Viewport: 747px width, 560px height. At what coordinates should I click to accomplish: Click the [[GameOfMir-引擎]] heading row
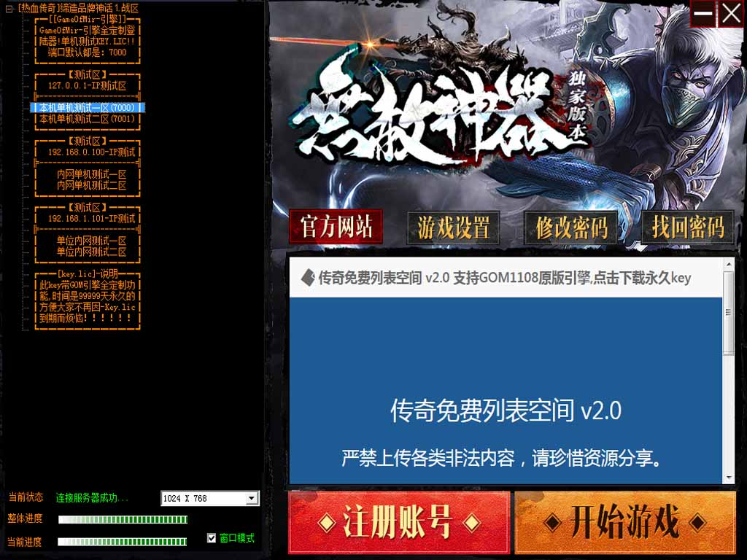[x=88, y=19]
